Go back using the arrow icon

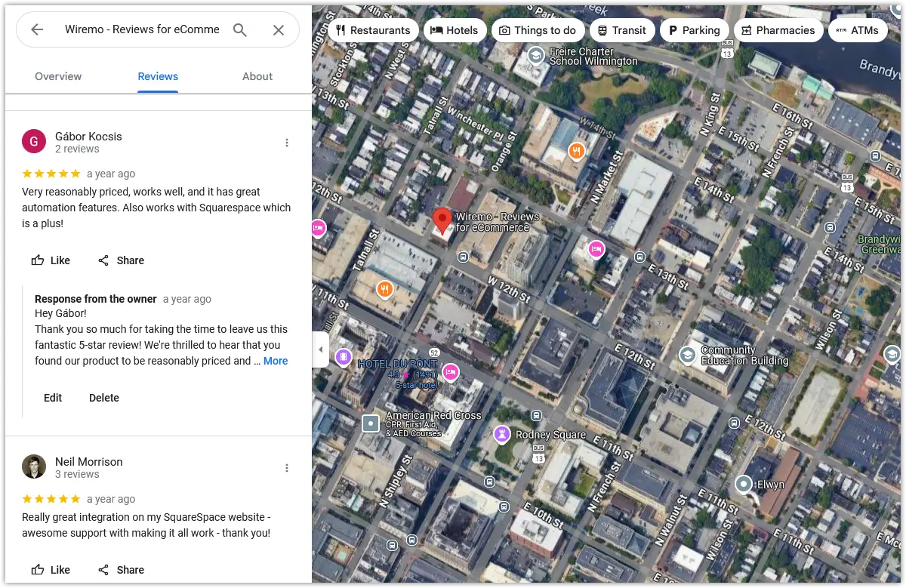click(36, 29)
